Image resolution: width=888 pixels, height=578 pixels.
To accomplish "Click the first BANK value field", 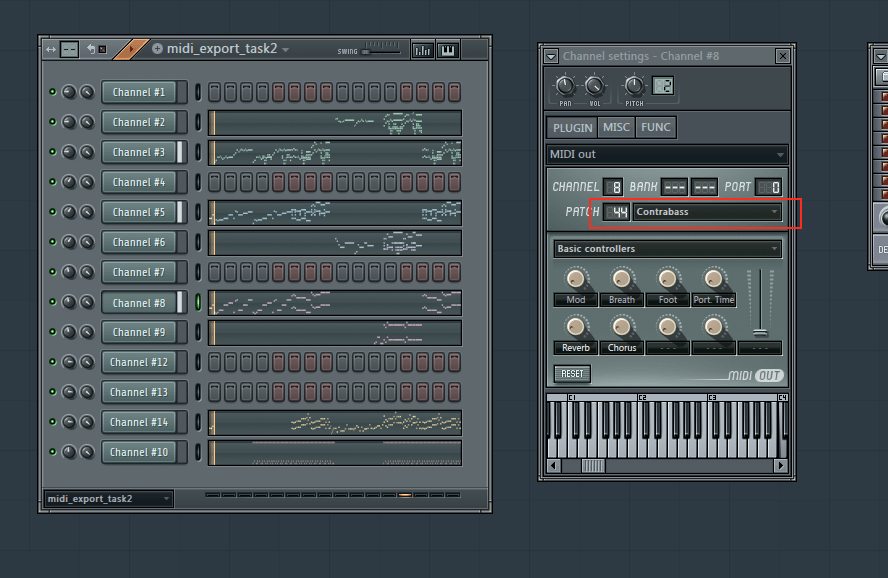I will click(674, 187).
